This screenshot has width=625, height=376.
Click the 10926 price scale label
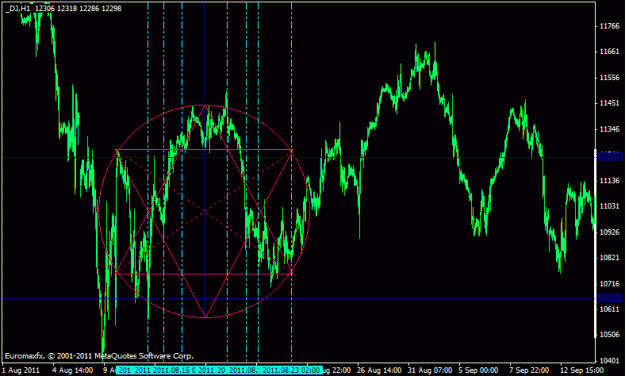(610, 232)
